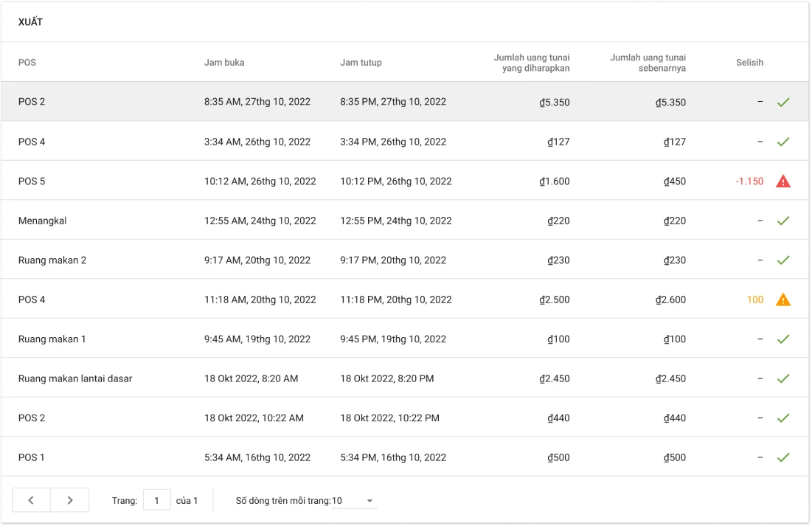
Task: Sort by the Jam tutup column header
Action: [361, 63]
